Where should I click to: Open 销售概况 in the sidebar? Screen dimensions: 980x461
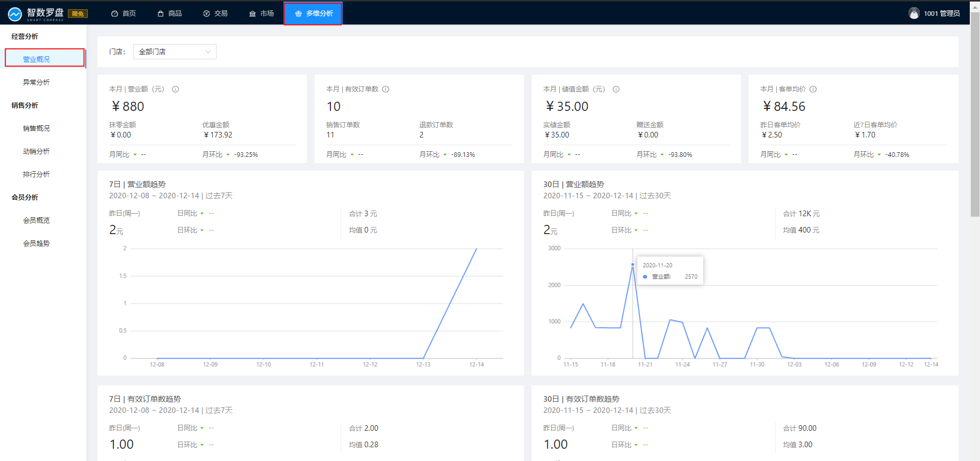pos(36,128)
